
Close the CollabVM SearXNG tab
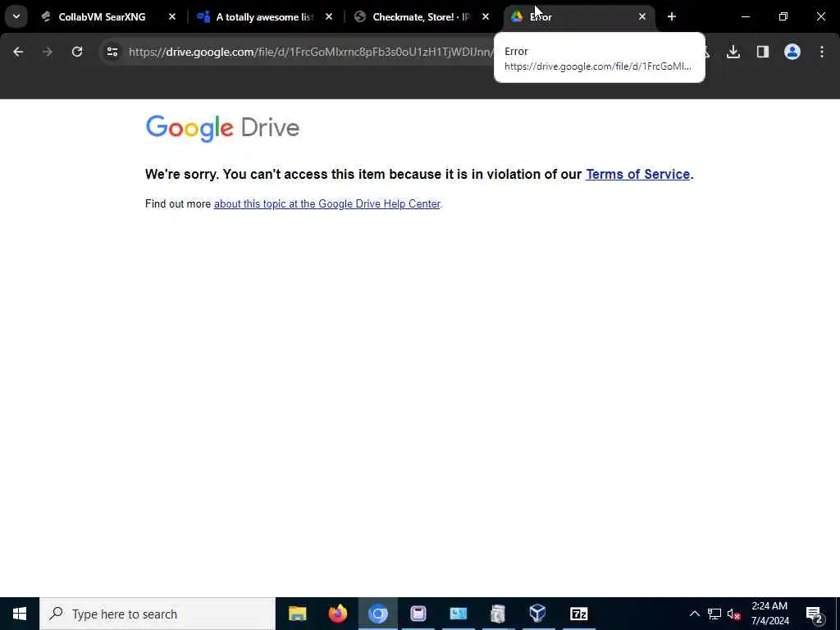[x=172, y=16]
